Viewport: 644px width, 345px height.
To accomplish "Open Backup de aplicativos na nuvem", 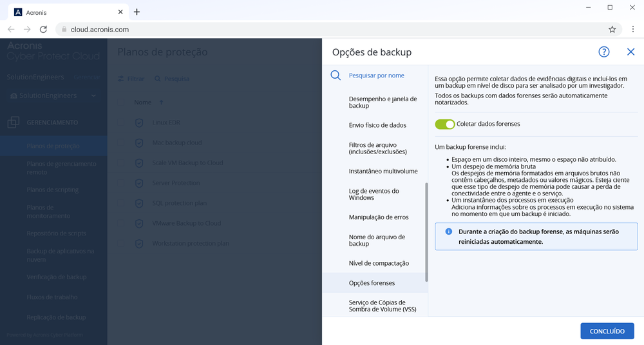I will click(x=61, y=255).
